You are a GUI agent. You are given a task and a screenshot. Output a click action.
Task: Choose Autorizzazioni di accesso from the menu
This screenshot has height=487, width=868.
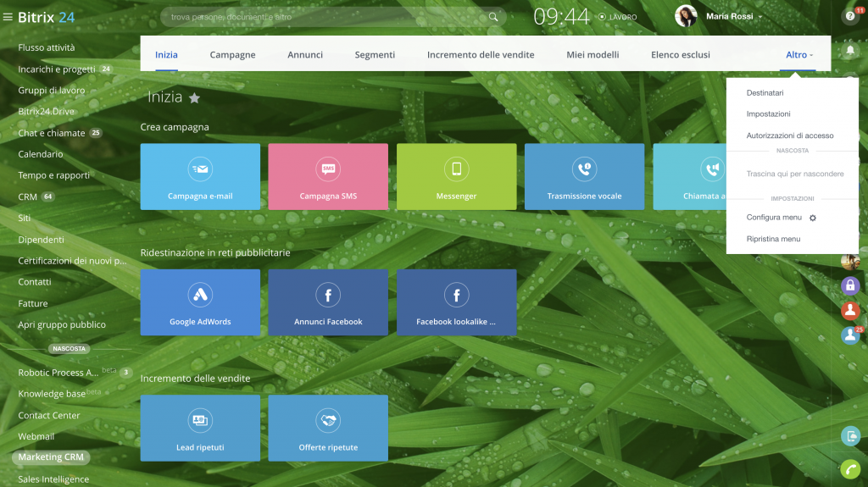click(789, 136)
